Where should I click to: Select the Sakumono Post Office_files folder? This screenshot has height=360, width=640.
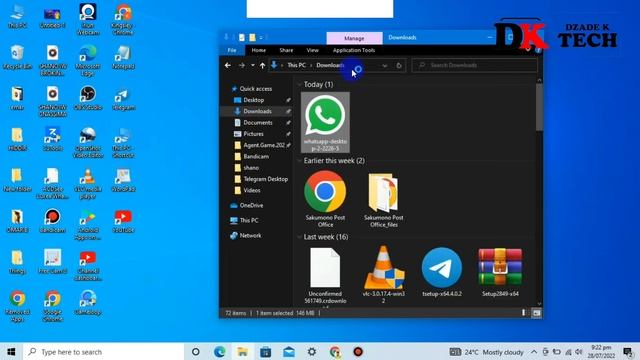click(x=384, y=199)
